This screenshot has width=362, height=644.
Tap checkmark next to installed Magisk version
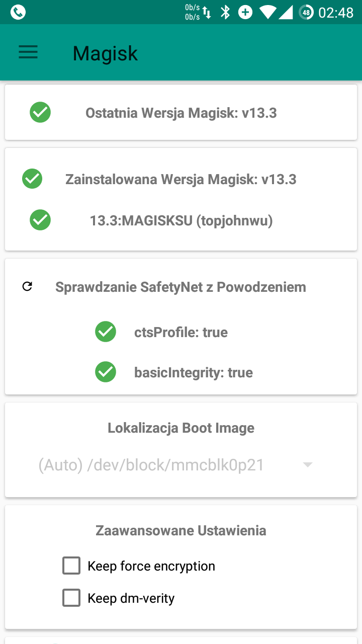(x=32, y=179)
